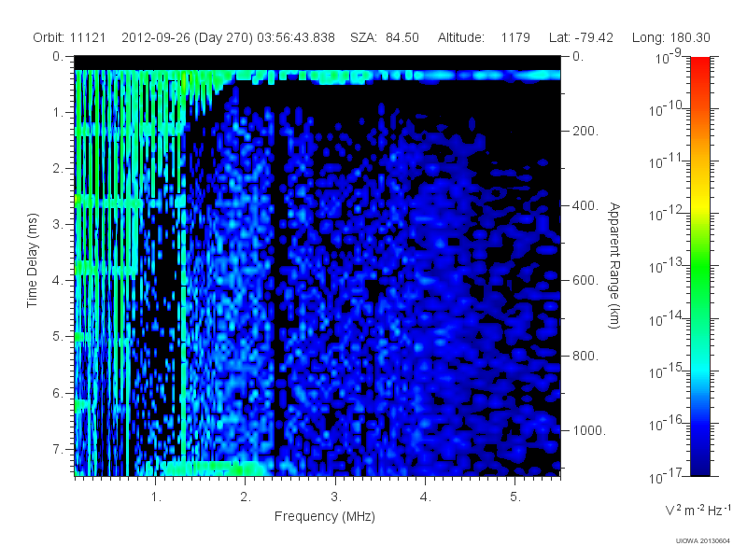This screenshot has height=560, width=747.
Task: Click the Time Delay (ms) axis title
Action: click(32, 260)
